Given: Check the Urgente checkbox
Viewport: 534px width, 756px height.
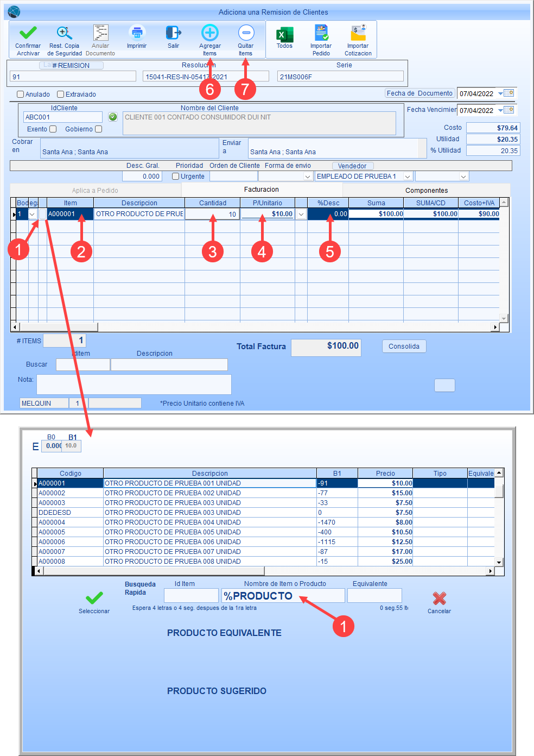Looking at the screenshot, I should click(176, 176).
